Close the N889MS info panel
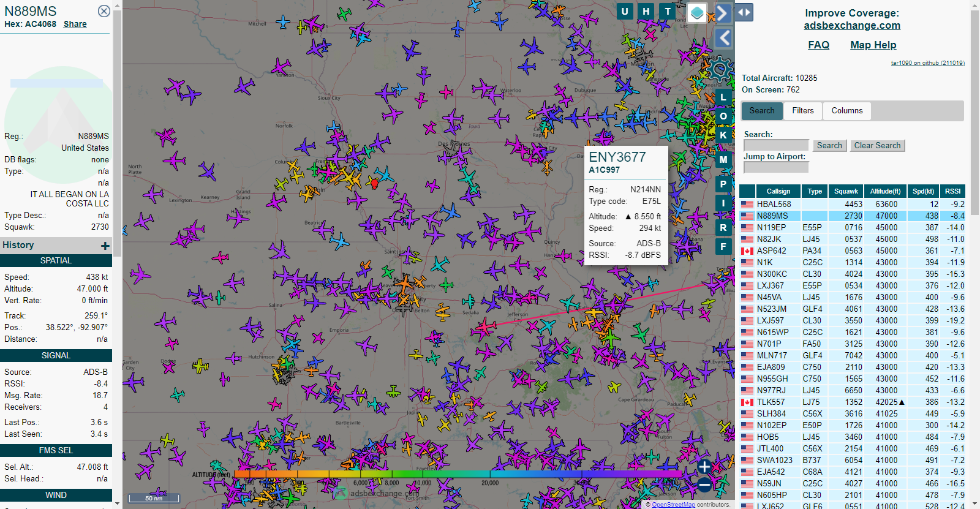This screenshot has width=980, height=509. (104, 11)
